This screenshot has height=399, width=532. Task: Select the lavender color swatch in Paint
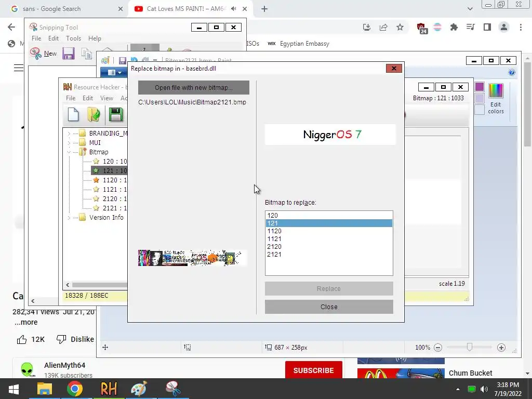(480, 98)
